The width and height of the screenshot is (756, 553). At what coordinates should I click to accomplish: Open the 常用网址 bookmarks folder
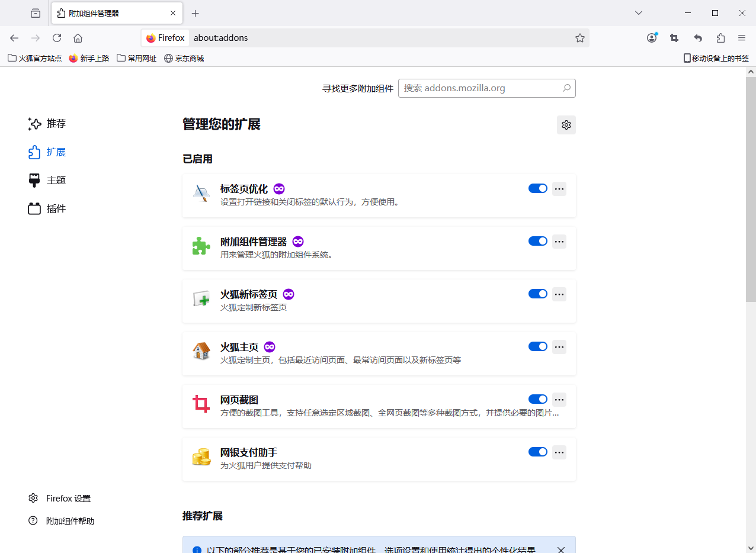pos(137,58)
